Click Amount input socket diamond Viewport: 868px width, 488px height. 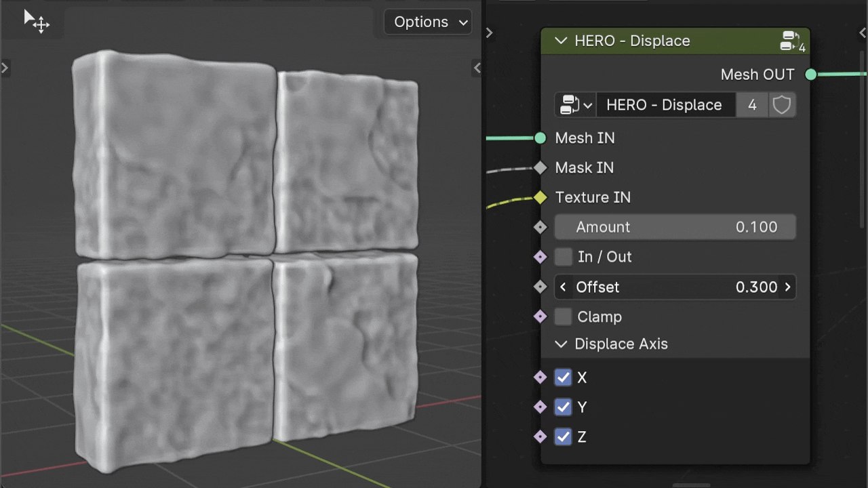coord(540,227)
